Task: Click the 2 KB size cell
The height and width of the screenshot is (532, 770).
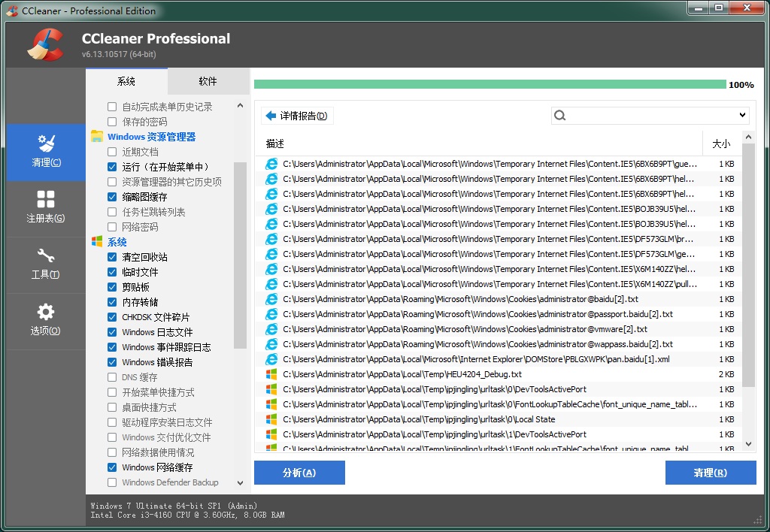Action: point(726,374)
